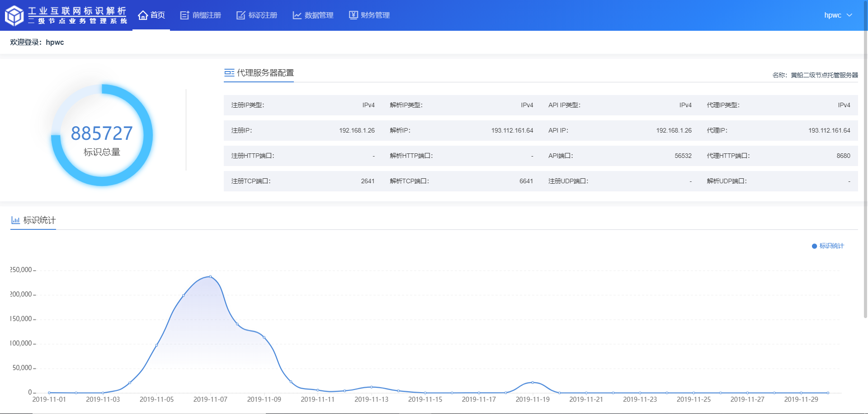Image resolution: width=868 pixels, height=414 pixels.
Task: Click the 前缀注册 list icon
Action: 184,15
